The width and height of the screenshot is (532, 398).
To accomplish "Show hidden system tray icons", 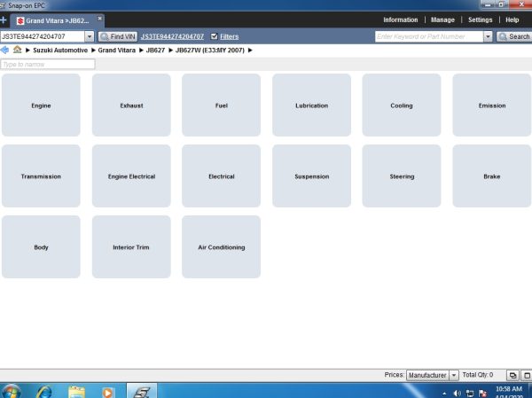I will point(444,394).
